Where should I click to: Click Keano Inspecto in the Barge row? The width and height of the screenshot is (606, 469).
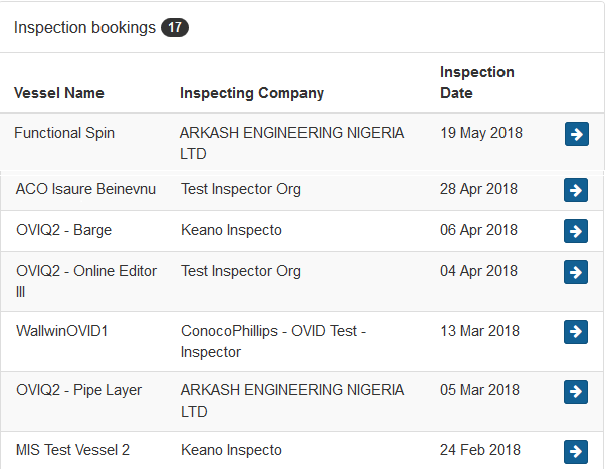coord(231,230)
